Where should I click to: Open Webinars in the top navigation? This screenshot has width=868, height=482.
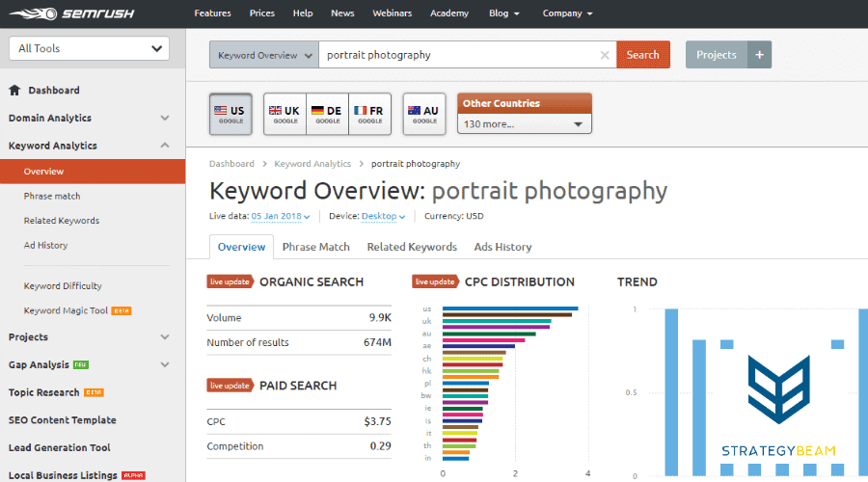pyautogui.click(x=392, y=13)
